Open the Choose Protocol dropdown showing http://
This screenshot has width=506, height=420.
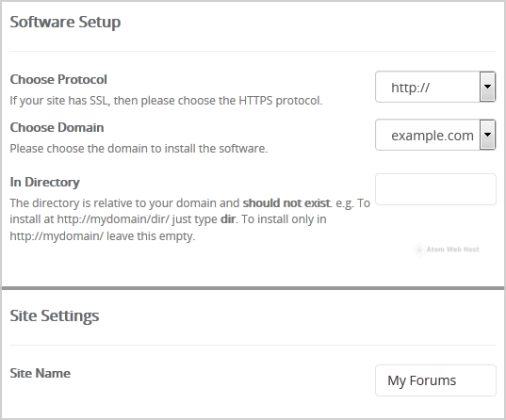[x=435, y=87]
